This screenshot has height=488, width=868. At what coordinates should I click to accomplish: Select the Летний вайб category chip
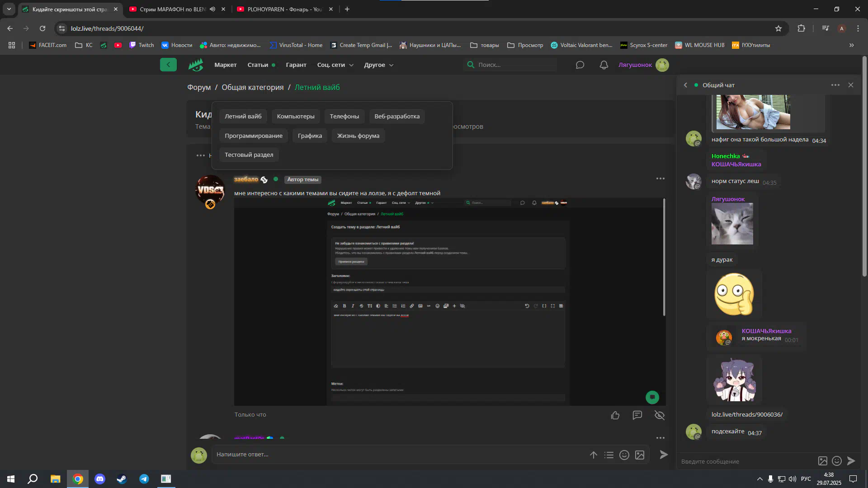coord(243,117)
